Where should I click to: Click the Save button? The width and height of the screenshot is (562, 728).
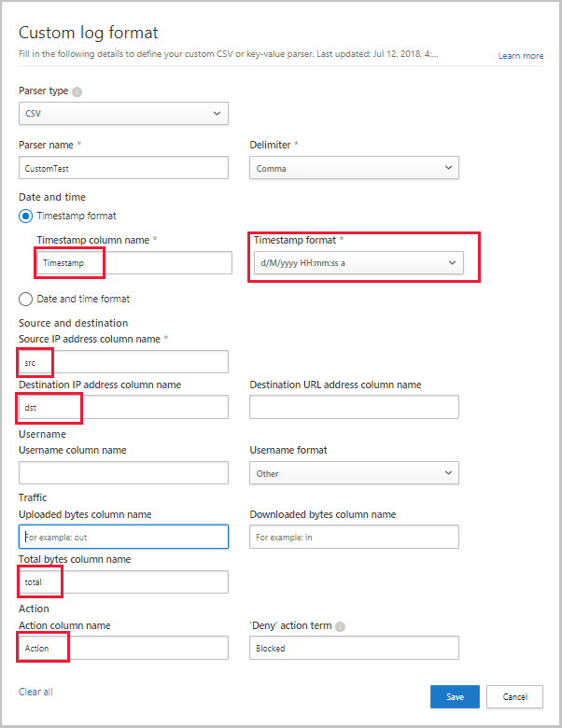click(455, 696)
